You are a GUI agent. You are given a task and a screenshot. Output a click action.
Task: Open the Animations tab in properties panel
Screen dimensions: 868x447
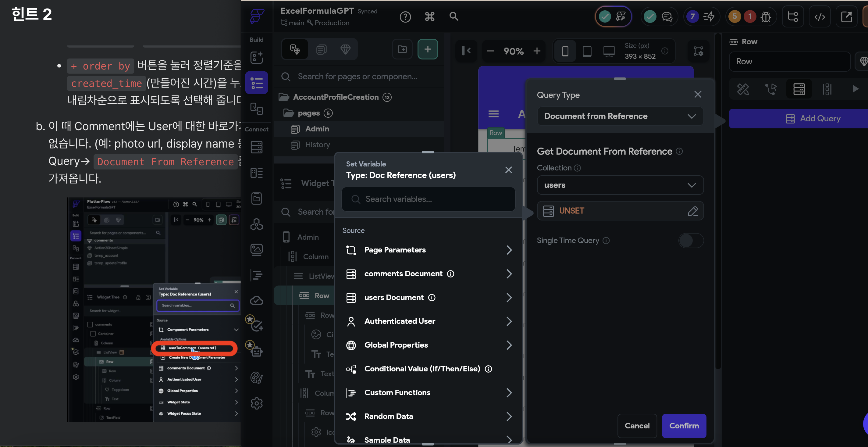coord(856,89)
